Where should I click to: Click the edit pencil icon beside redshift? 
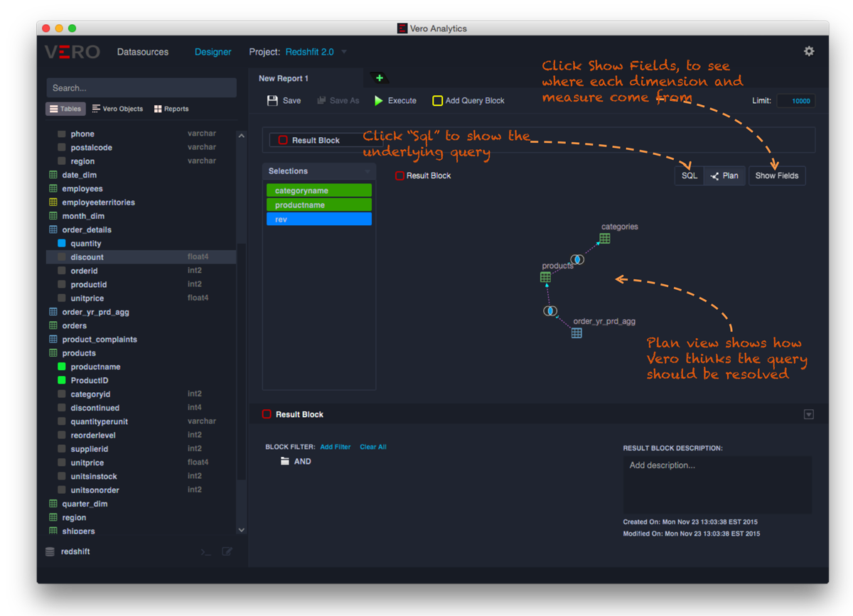point(227,551)
